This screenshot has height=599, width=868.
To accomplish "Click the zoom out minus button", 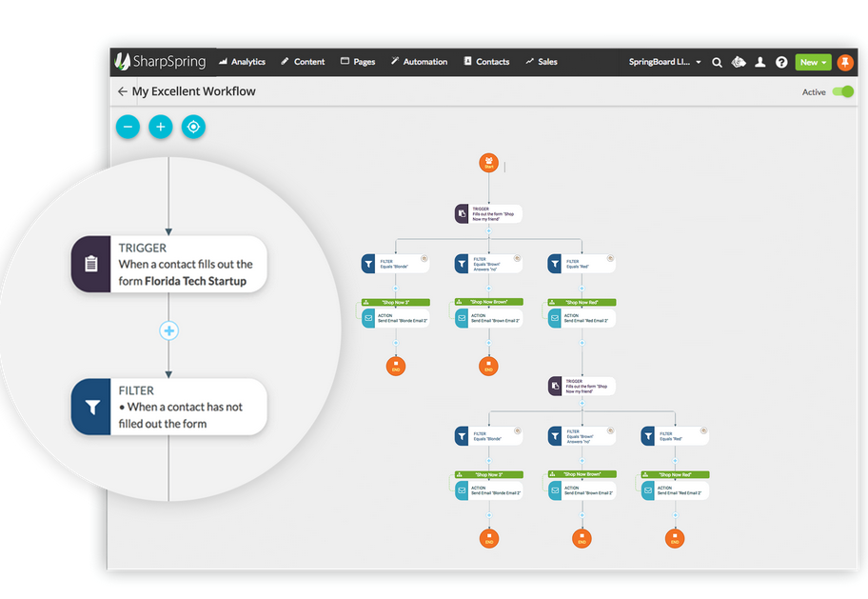I will point(128,127).
